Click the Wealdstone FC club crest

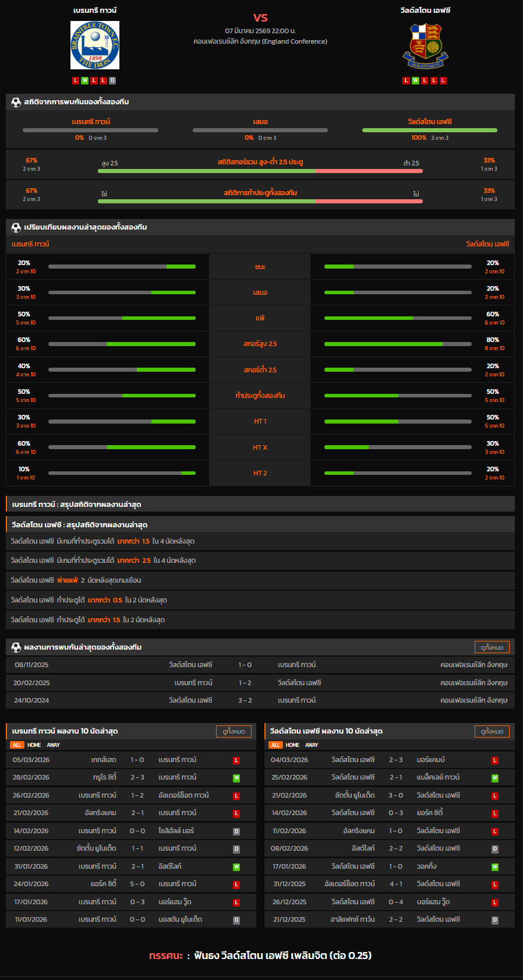[425, 45]
